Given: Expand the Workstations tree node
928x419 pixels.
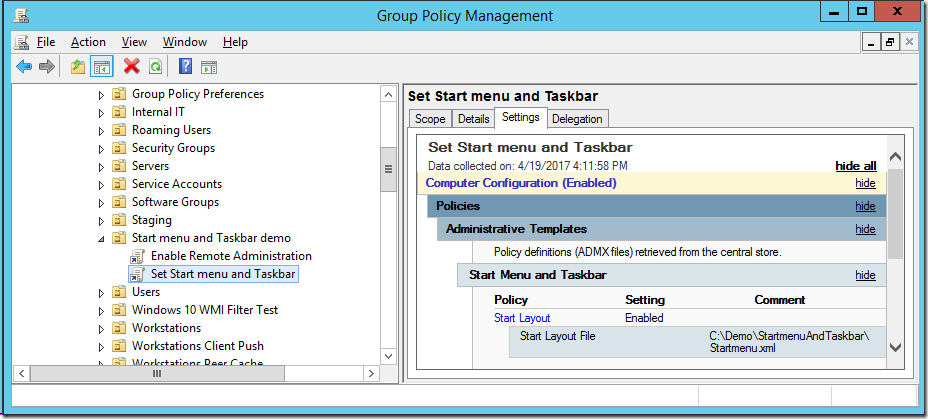Looking at the screenshot, I should pyautogui.click(x=101, y=328).
